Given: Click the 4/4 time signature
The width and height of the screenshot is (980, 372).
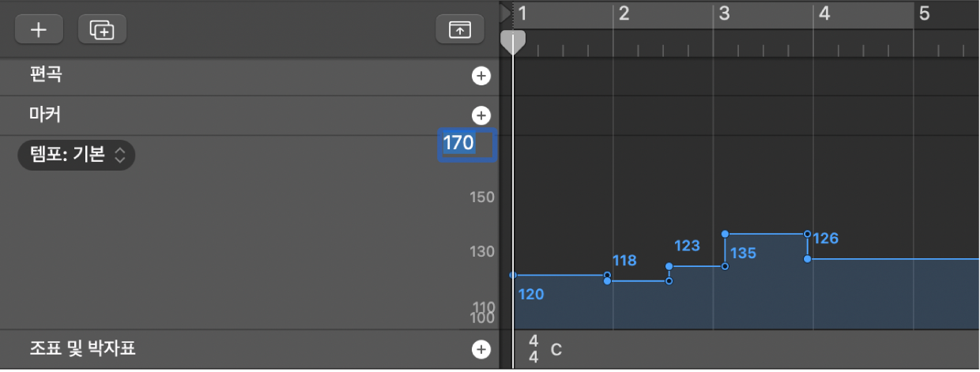Looking at the screenshot, I should pyautogui.click(x=533, y=348).
